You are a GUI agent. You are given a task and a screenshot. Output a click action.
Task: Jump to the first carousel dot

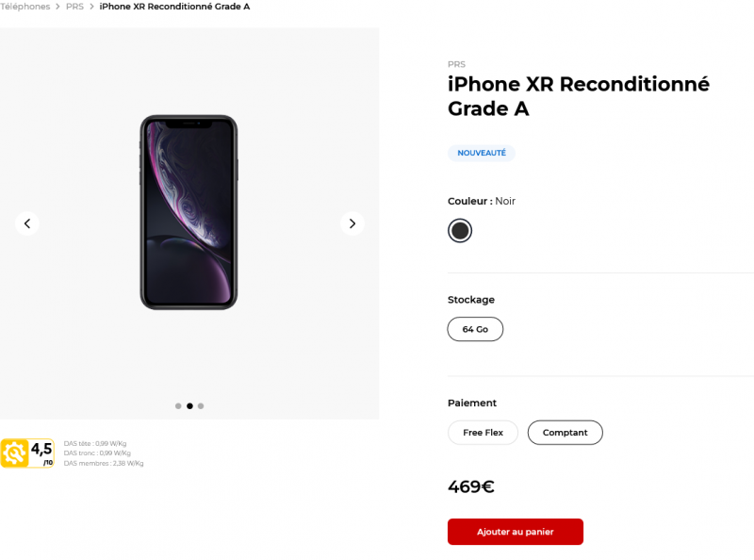point(178,406)
